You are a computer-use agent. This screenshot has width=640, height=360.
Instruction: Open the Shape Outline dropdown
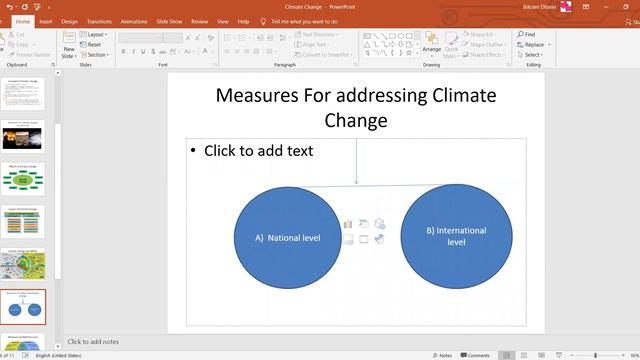click(485, 44)
